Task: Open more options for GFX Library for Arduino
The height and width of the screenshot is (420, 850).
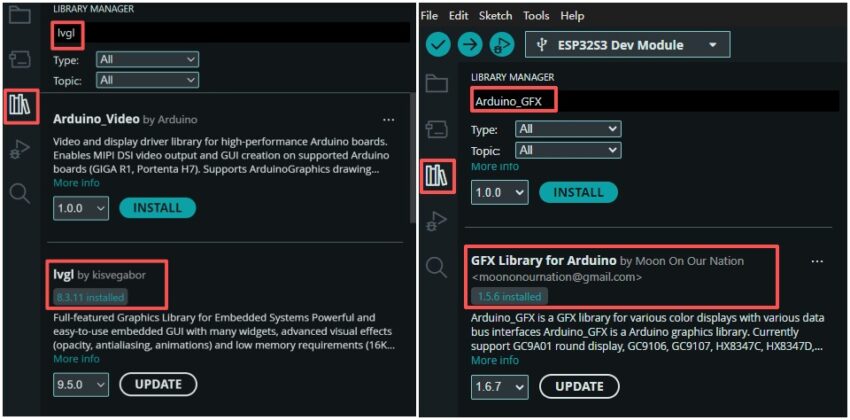Action: (x=817, y=262)
